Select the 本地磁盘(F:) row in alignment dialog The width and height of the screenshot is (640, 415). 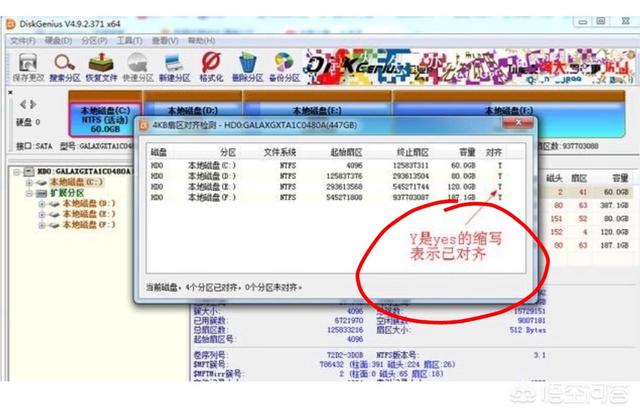coord(336,198)
